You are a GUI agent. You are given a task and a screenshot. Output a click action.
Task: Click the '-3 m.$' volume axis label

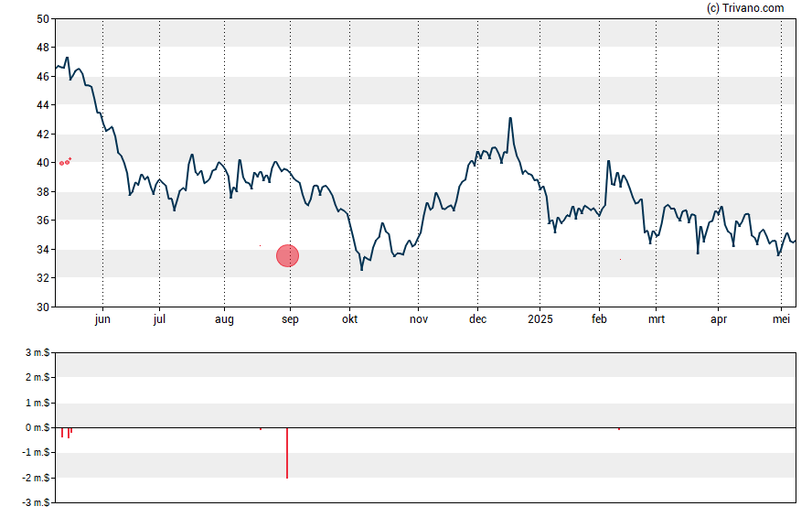(x=36, y=502)
